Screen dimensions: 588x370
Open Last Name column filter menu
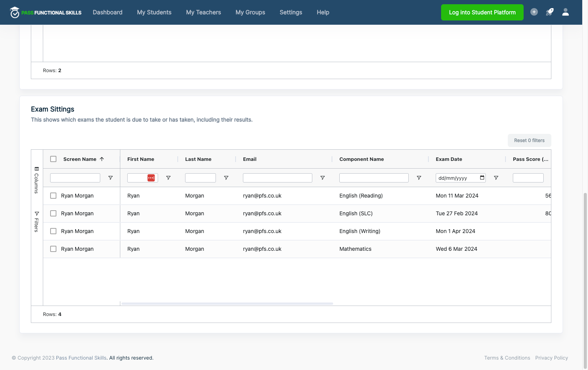(226, 178)
